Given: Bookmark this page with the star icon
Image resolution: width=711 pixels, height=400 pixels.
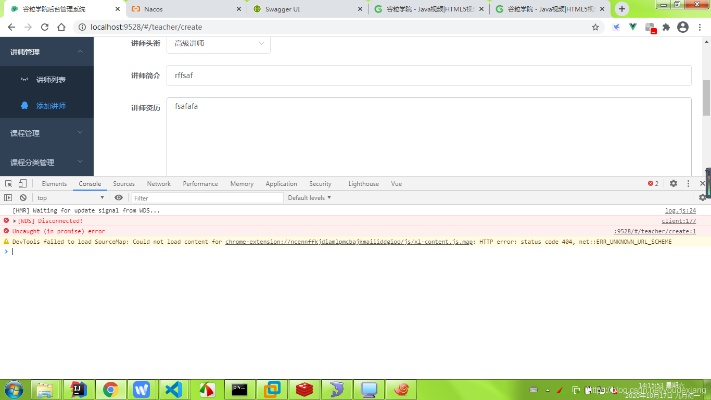Looking at the screenshot, I should click(x=596, y=27).
